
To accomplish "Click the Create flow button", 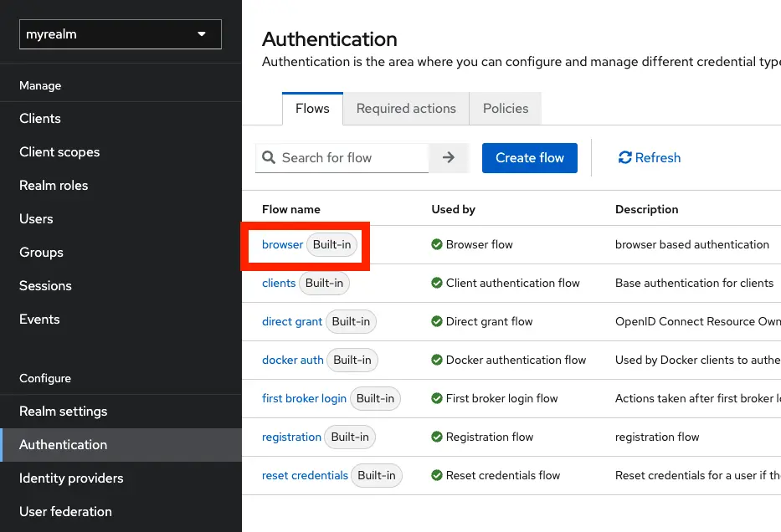I will [529, 157].
